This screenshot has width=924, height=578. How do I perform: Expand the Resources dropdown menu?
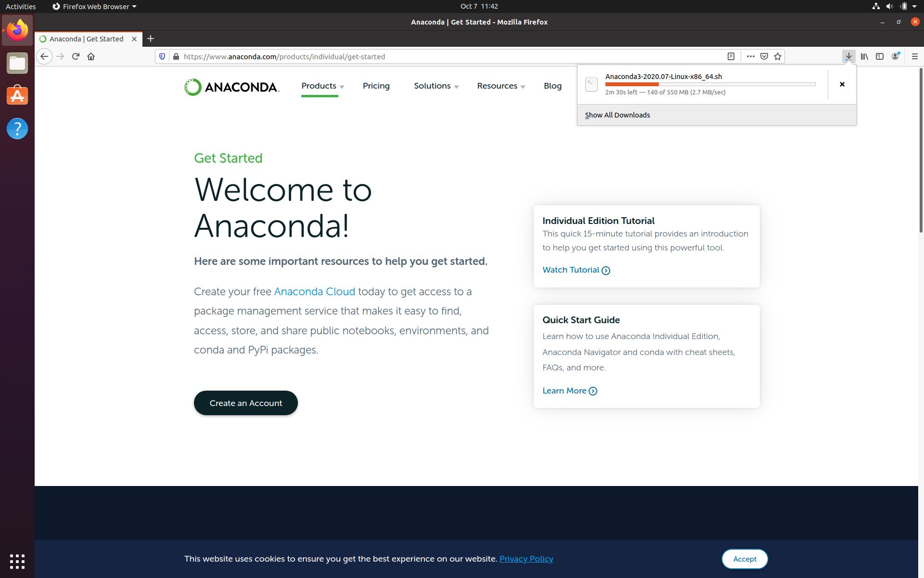[500, 86]
